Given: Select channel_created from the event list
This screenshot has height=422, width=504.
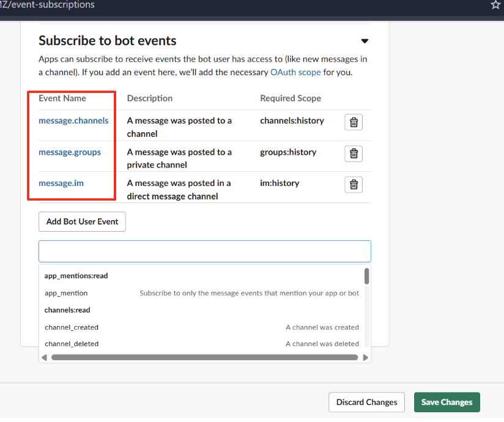Looking at the screenshot, I should (202, 327).
